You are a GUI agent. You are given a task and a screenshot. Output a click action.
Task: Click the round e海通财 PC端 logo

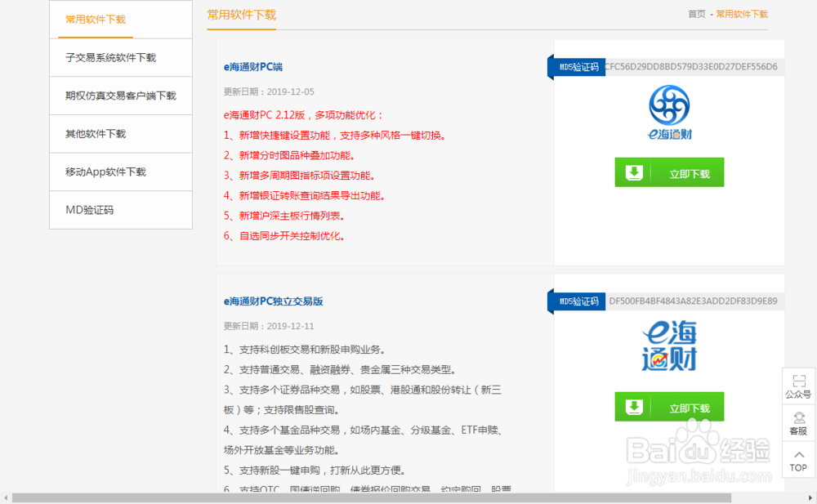[669, 112]
